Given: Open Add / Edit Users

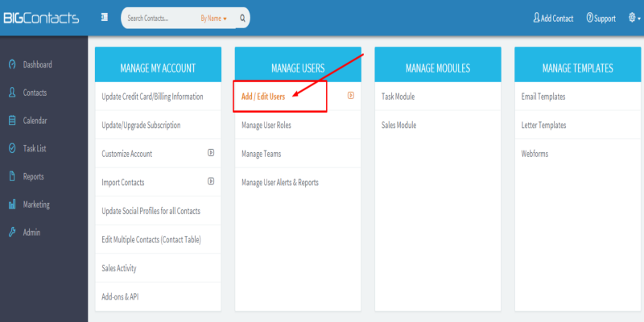Looking at the screenshot, I should coord(263,97).
